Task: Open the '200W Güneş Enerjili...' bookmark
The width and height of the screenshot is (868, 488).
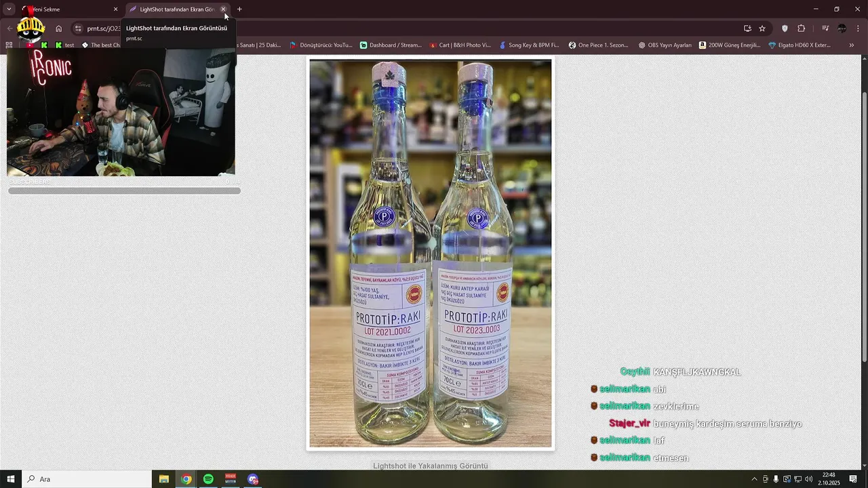Action: tap(729, 45)
